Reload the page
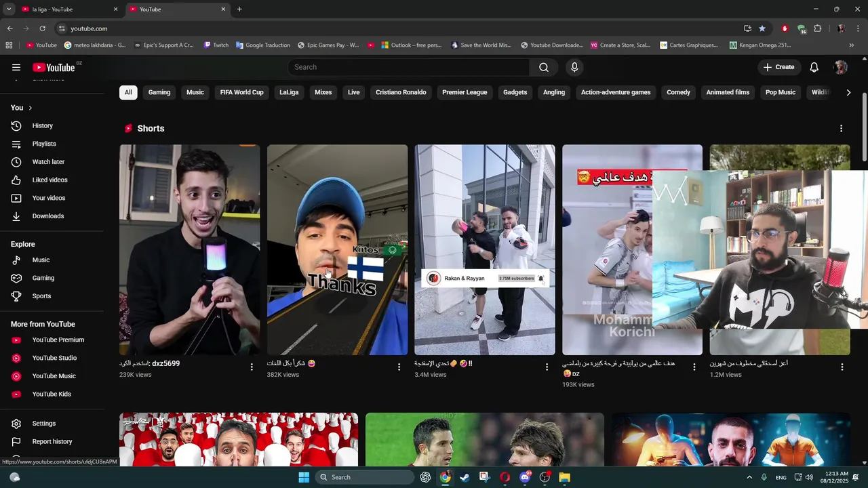The width and height of the screenshot is (868, 488). coord(42,28)
